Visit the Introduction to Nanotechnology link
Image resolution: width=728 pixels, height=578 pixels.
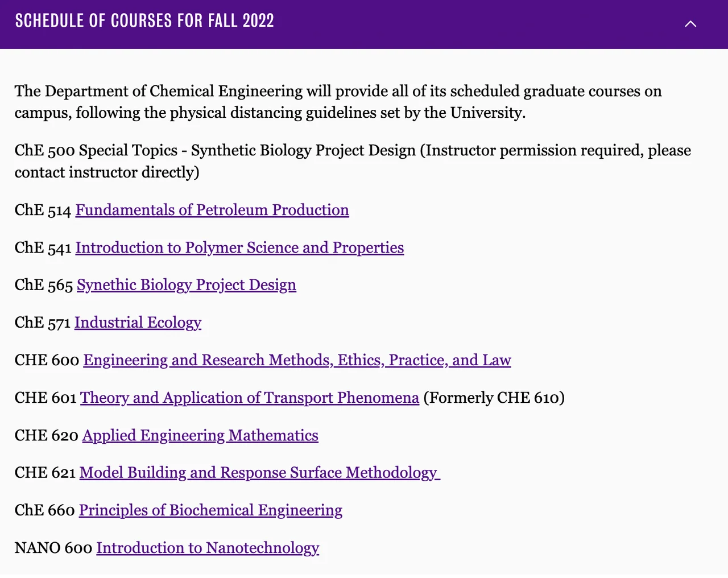(208, 548)
